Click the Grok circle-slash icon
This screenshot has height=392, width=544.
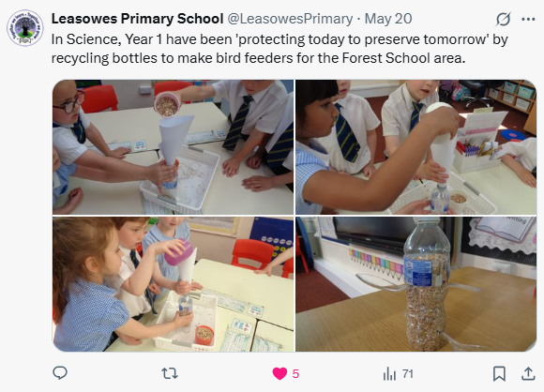pos(503,19)
